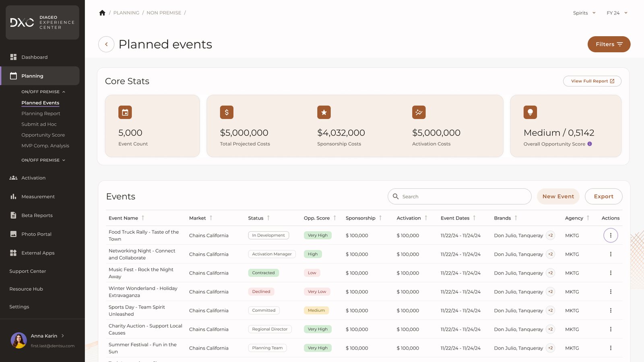Sort table by Event Dates column
The height and width of the screenshot is (362, 644).
tap(475, 218)
